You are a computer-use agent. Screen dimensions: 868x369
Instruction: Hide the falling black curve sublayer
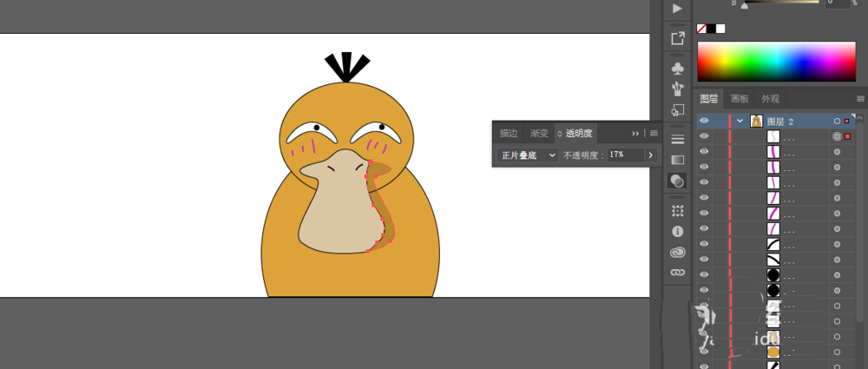(x=704, y=260)
